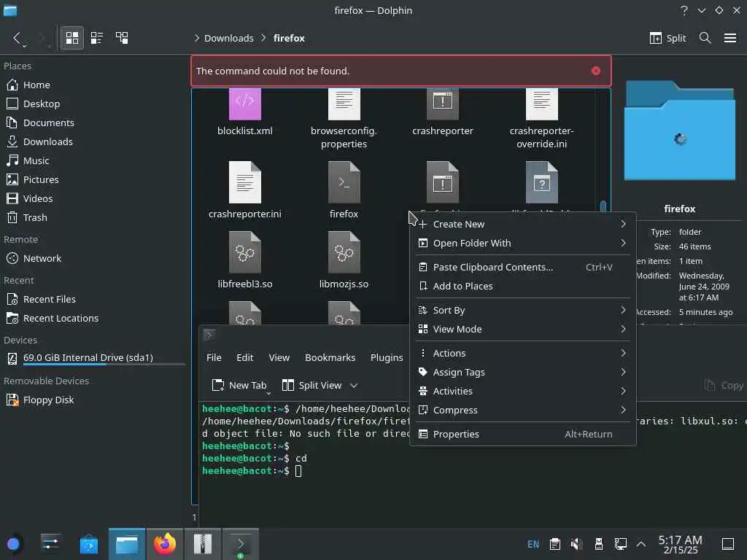This screenshot has width=747, height=560.
Task: Open the terminal View menu
Action: pyautogui.click(x=279, y=357)
